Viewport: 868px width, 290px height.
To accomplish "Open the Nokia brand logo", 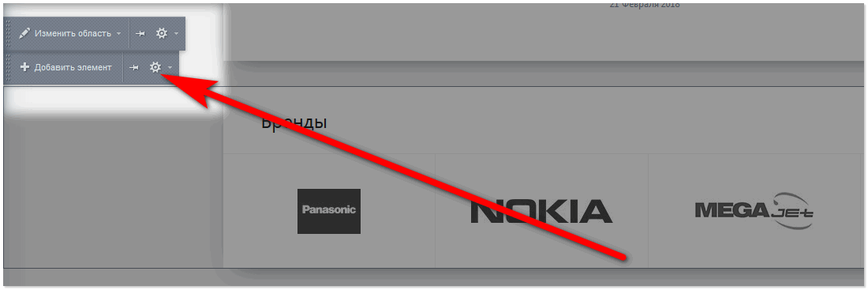I will pyautogui.click(x=541, y=211).
